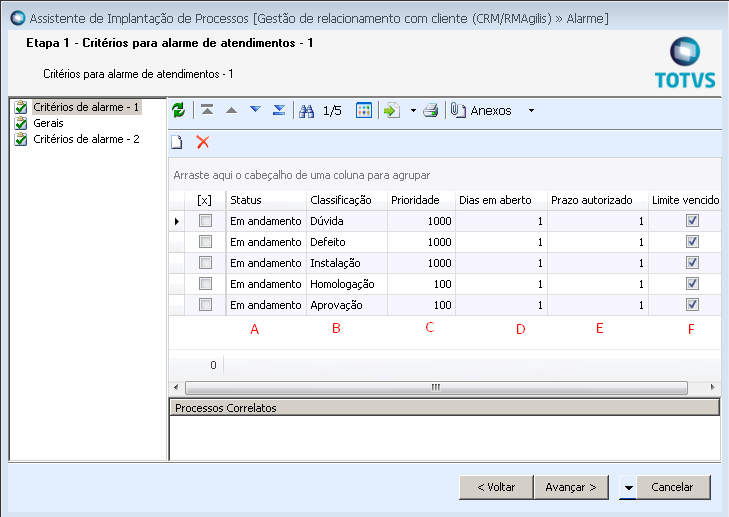The image size is (729, 517).
Task: Click check icon beside Gerais
Action: [x=21, y=123]
